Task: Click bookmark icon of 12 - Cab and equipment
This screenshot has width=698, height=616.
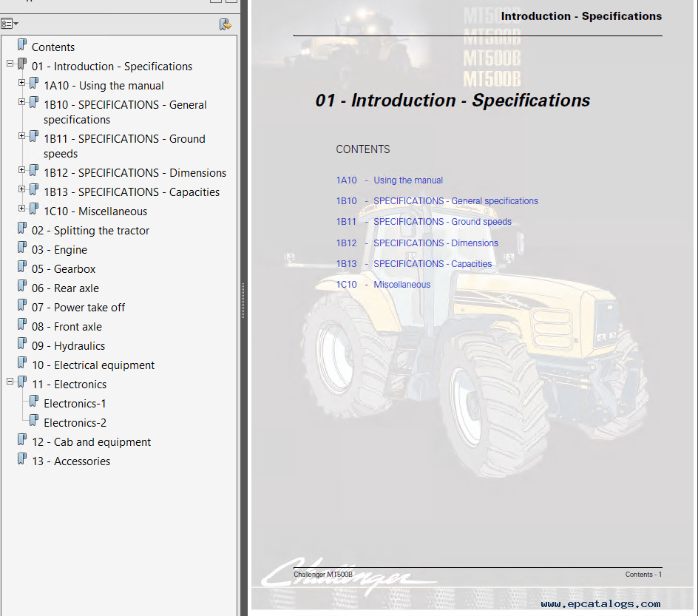Action: pyautogui.click(x=22, y=440)
